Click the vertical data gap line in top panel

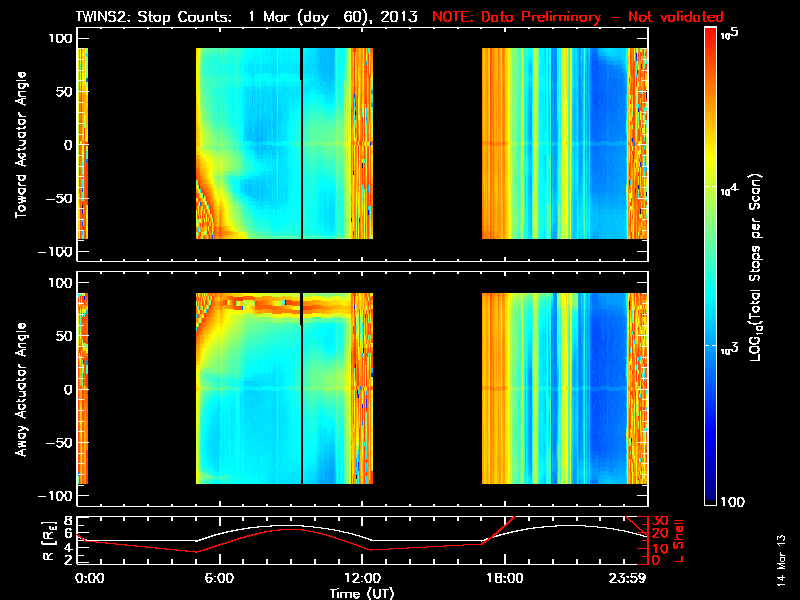point(302,143)
